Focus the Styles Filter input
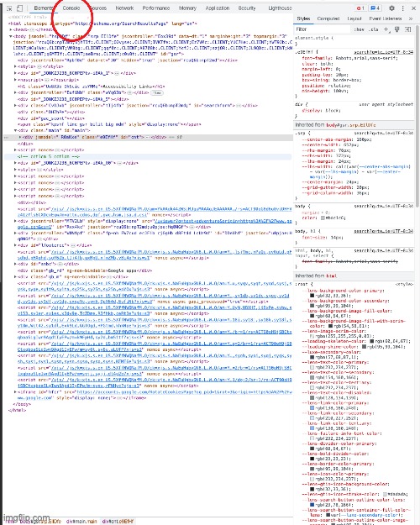The height and width of the screenshot is (525, 420). [322, 29]
